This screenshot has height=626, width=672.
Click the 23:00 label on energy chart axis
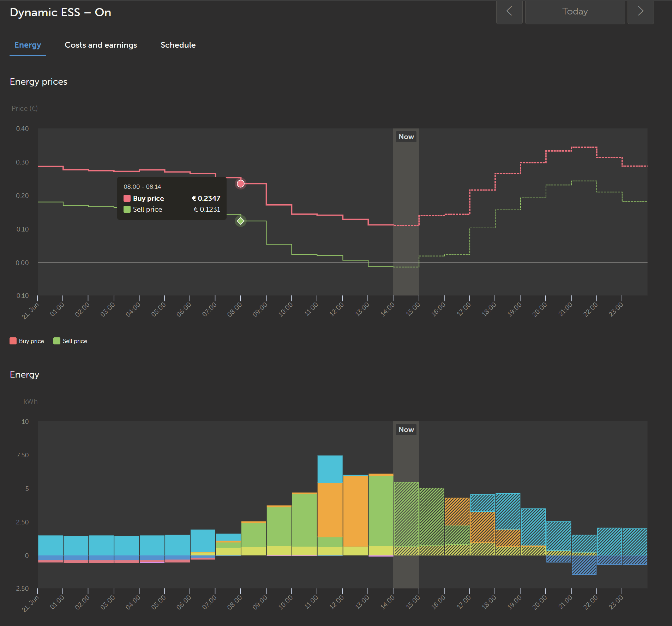click(x=616, y=603)
